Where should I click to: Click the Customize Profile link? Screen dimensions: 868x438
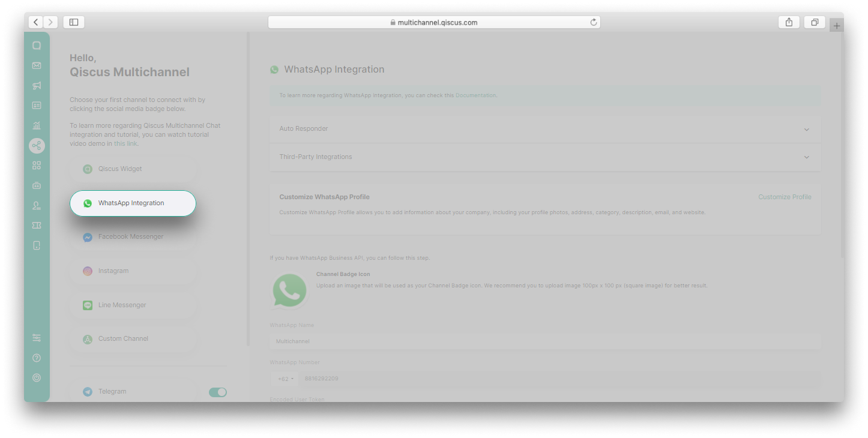pyautogui.click(x=785, y=197)
